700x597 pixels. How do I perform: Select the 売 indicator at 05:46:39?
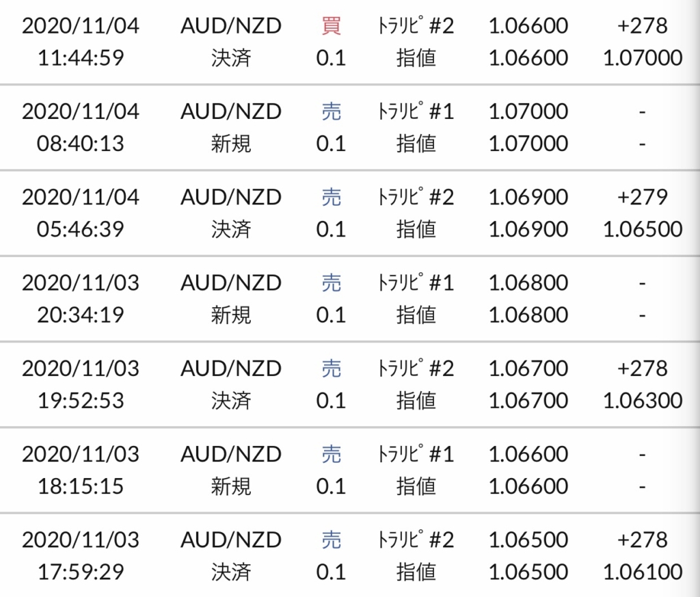pyautogui.click(x=332, y=198)
